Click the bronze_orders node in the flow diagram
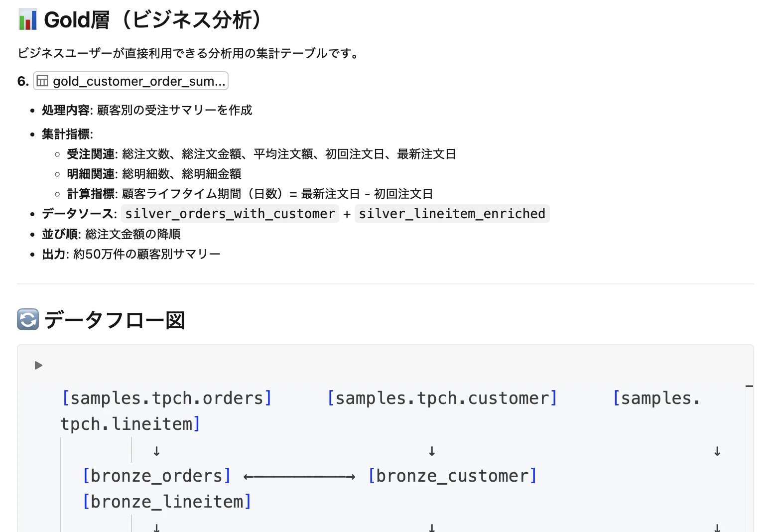The width and height of the screenshot is (774, 532). pyautogui.click(x=157, y=476)
